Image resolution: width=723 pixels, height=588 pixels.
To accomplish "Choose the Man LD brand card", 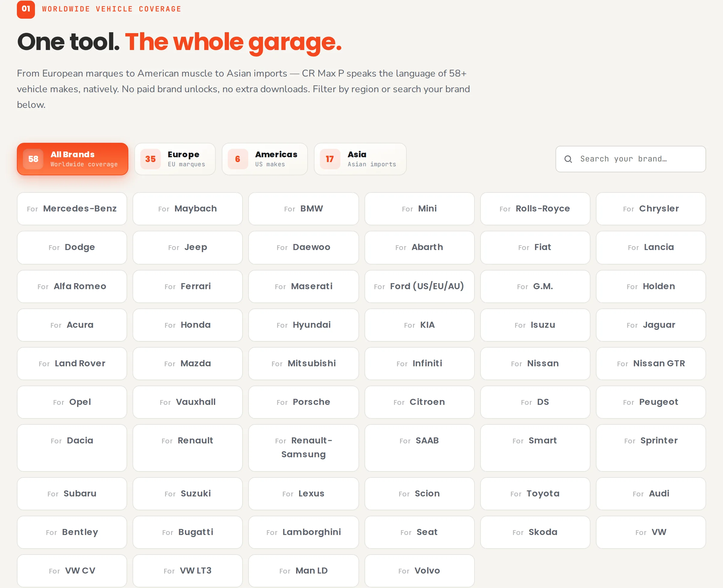I will (x=303, y=571).
